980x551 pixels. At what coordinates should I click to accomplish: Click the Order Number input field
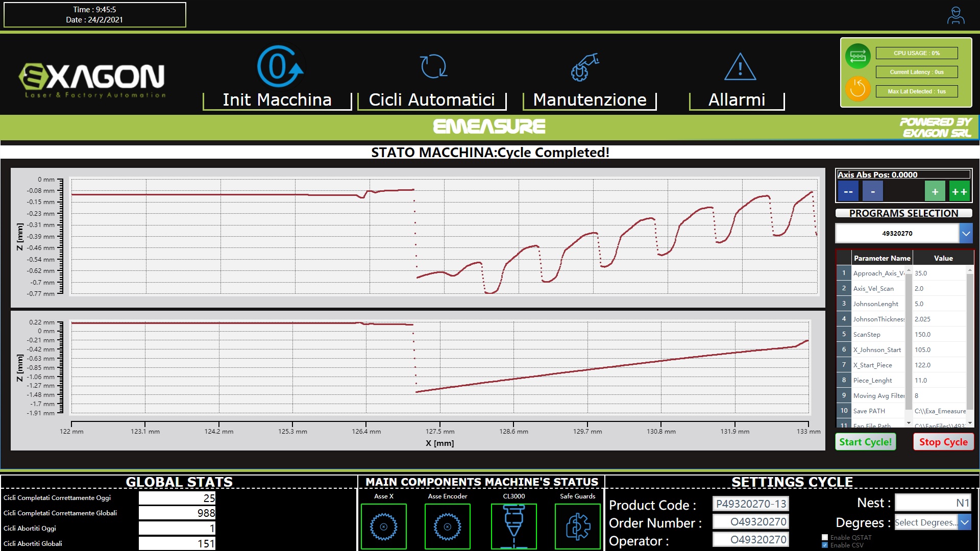[x=751, y=521]
